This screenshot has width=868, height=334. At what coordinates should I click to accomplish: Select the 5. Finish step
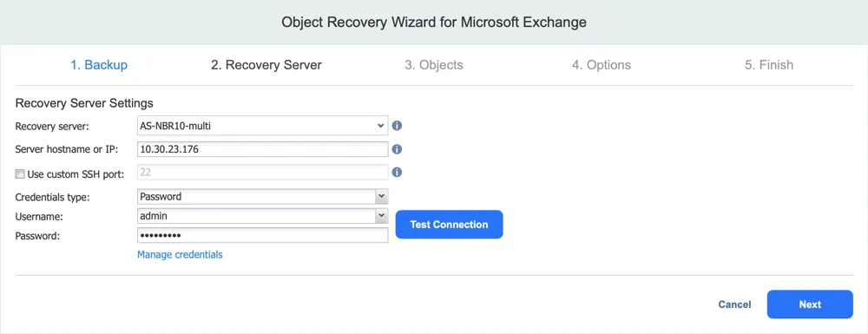click(769, 65)
